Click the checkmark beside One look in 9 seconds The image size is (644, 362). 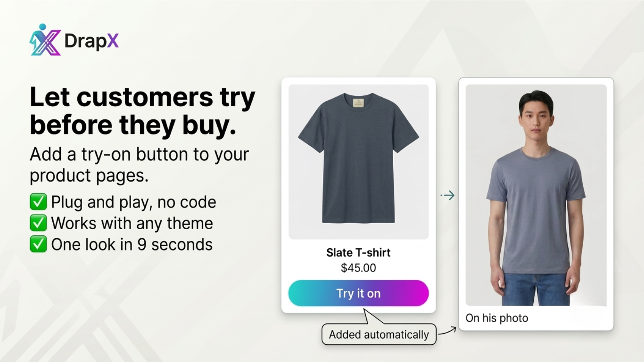(38, 245)
